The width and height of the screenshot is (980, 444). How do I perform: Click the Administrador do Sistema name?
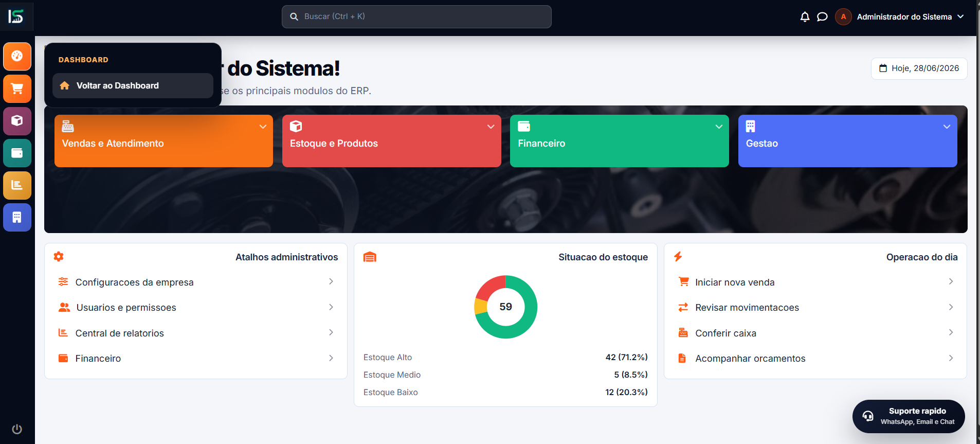[x=904, y=17]
